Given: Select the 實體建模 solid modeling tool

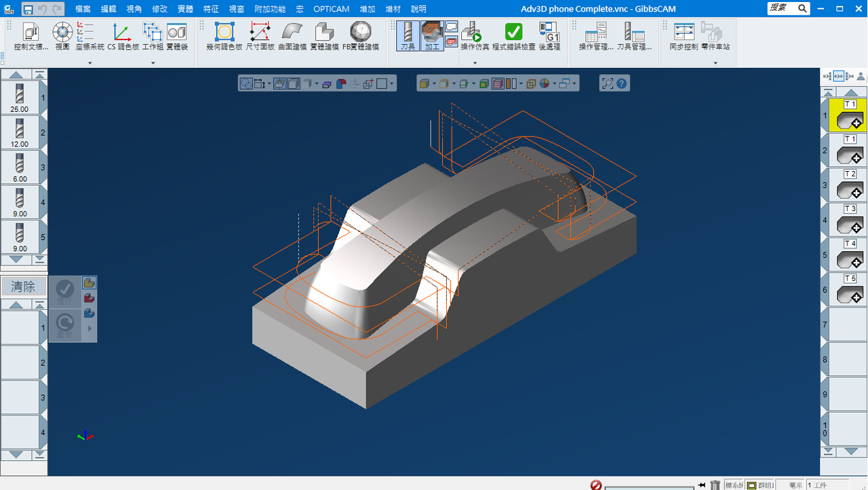Looking at the screenshot, I should click(324, 37).
